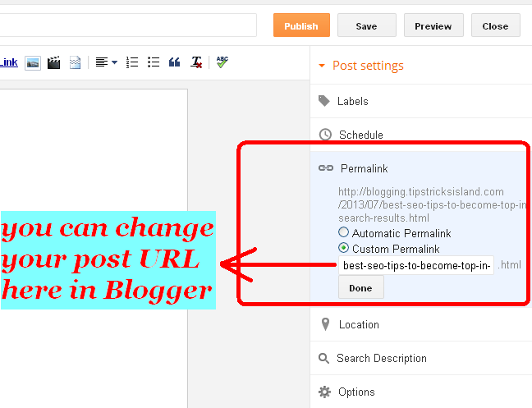Save the post draft

pyautogui.click(x=366, y=25)
